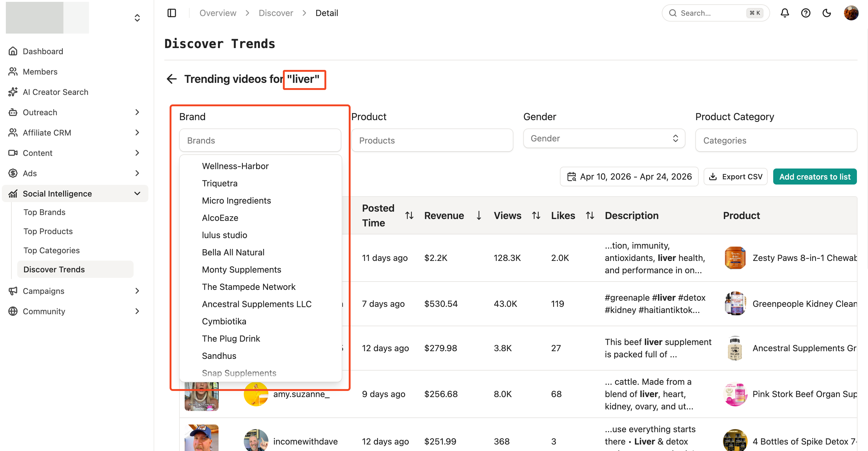The height and width of the screenshot is (451, 868).
Task: Open the Gender dropdown
Action: pyautogui.click(x=604, y=138)
